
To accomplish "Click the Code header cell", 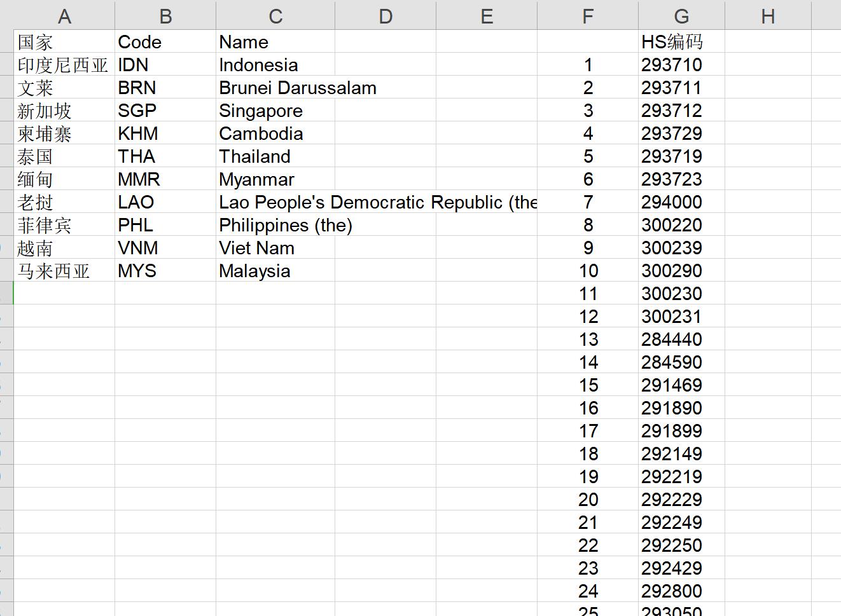I will [x=165, y=41].
